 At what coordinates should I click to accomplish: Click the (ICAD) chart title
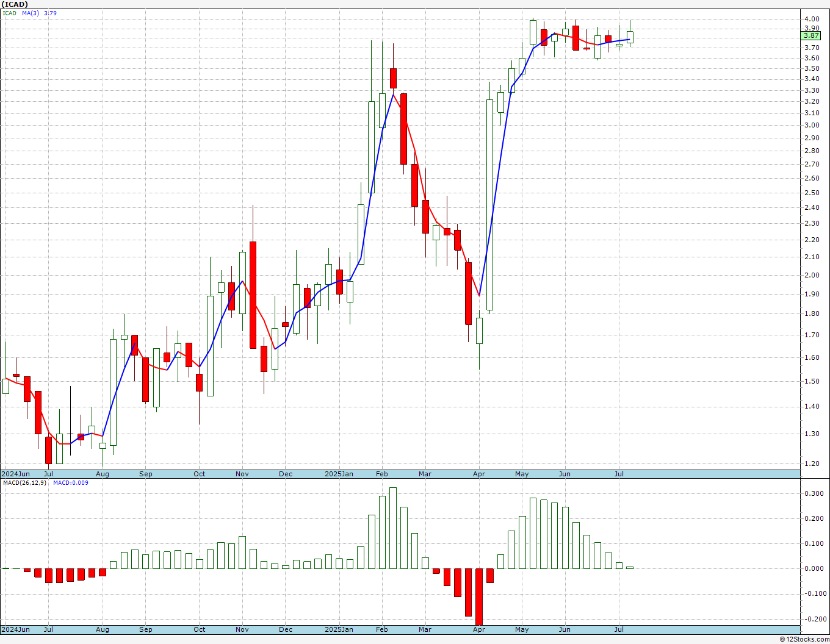(x=15, y=4)
